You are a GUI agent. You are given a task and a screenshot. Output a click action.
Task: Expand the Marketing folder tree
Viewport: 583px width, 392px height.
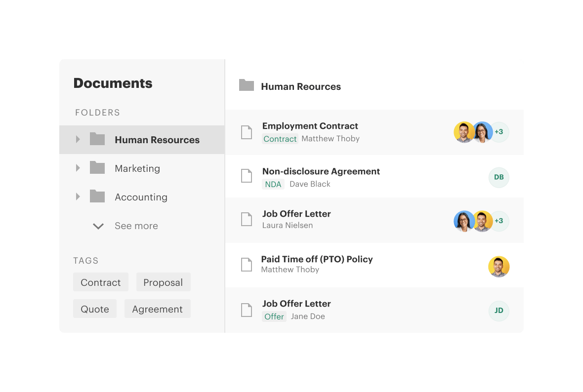[x=78, y=168]
